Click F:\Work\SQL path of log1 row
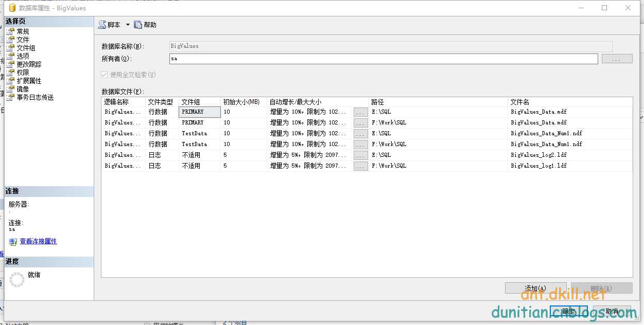644x325 pixels. tap(389, 166)
